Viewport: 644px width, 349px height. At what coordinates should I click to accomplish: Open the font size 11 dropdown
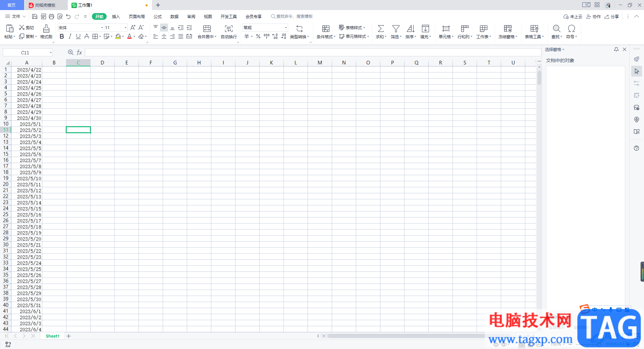125,28
